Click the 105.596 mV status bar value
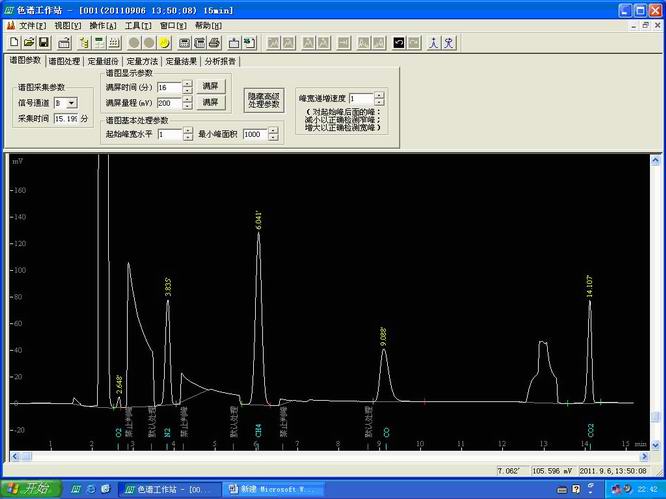Image resolution: width=666 pixels, height=499 pixels. click(552, 471)
